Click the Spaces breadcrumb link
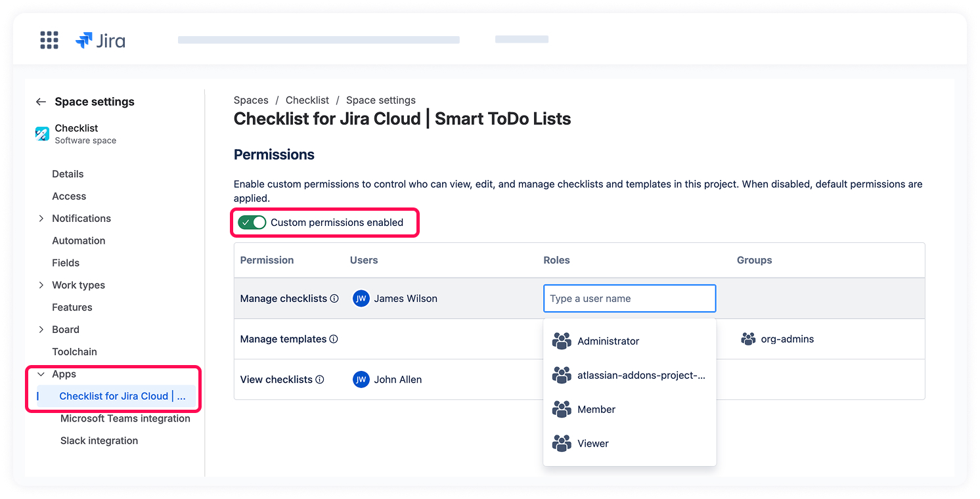980x499 pixels. 251,100
